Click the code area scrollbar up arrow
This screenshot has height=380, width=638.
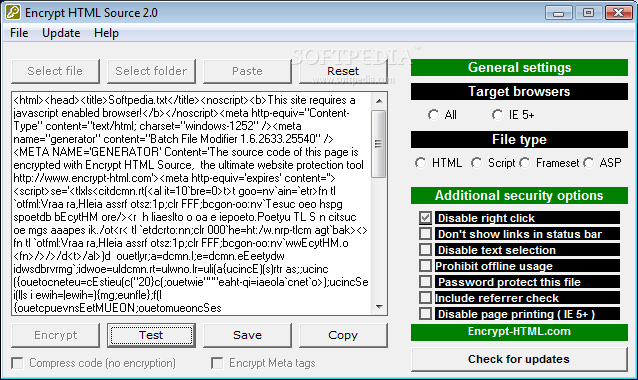pyautogui.click(x=379, y=101)
